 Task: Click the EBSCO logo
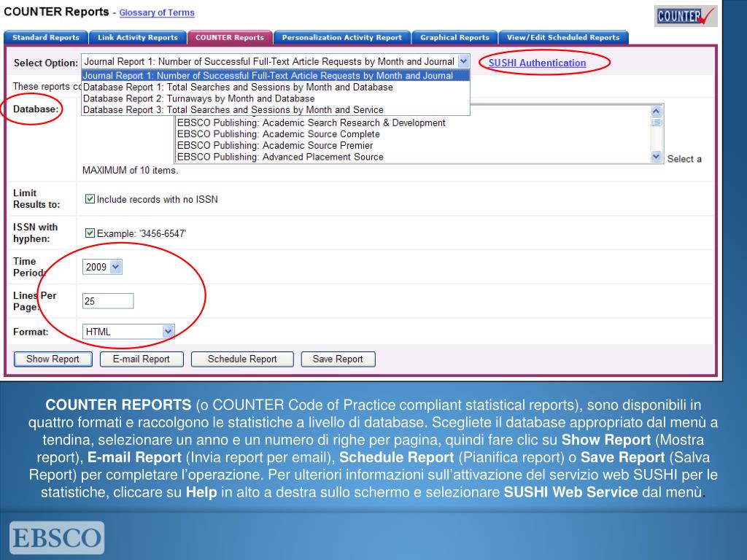[x=57, y=537]
